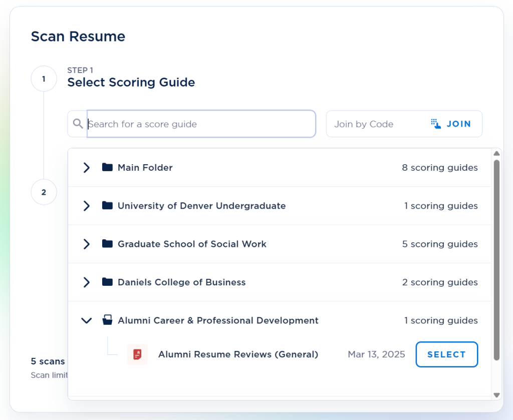This screenshot has width=513, height=420.
Task: Click the magnifier search icon
Action: [78, 124]
